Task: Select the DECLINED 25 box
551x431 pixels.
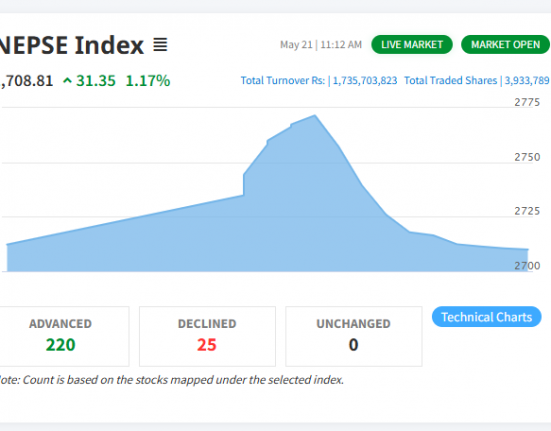Action: click(207, 336)
